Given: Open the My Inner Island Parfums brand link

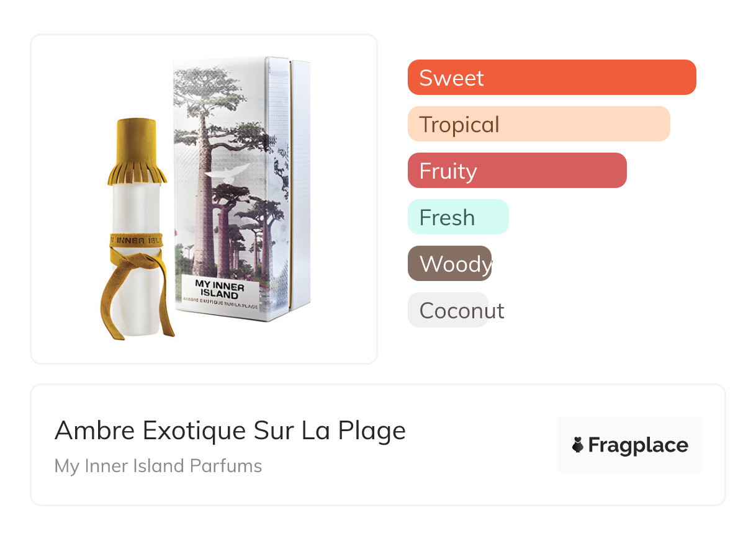Looking at the screenshot, I should (x=158, y=466).
